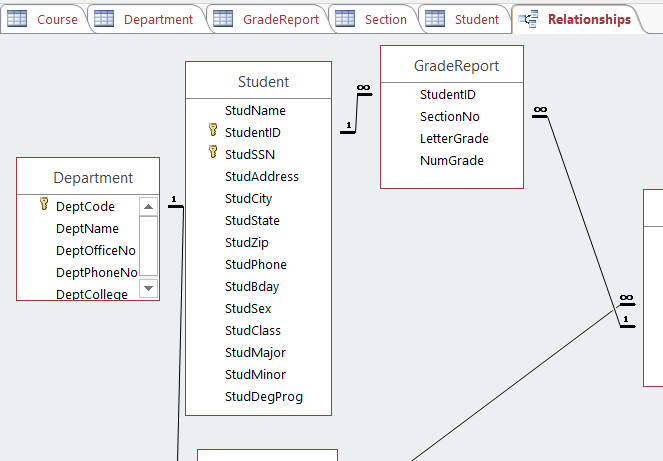The image size is (663, 461).
Task: Click the table icon on Department tab
Action: (104, 19)
